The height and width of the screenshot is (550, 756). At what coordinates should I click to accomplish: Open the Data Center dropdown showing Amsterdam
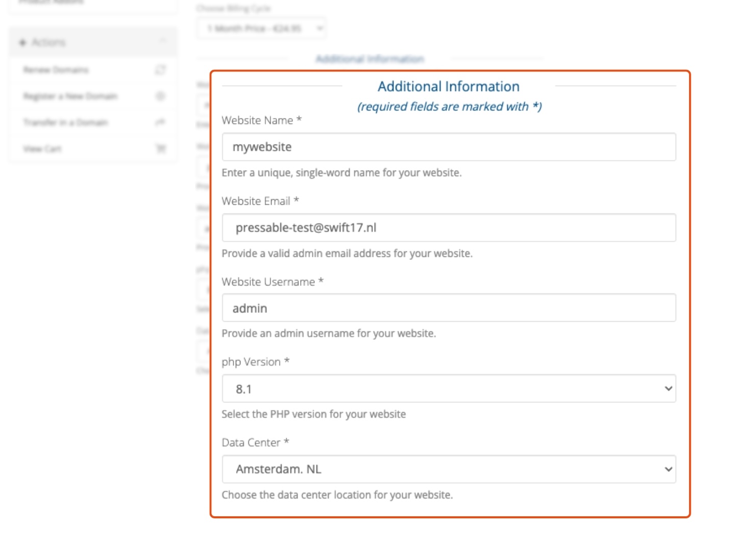tap(449, 469)
